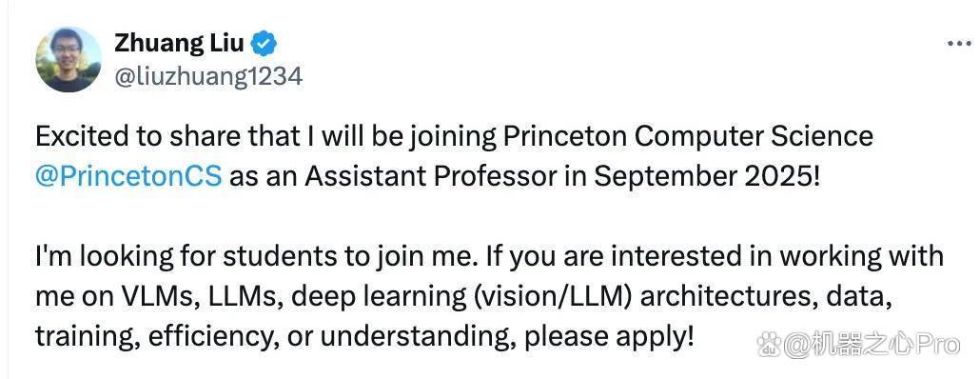Open the more options three-dot menu
The image size is (980, 379).
(x=959, y=44)
